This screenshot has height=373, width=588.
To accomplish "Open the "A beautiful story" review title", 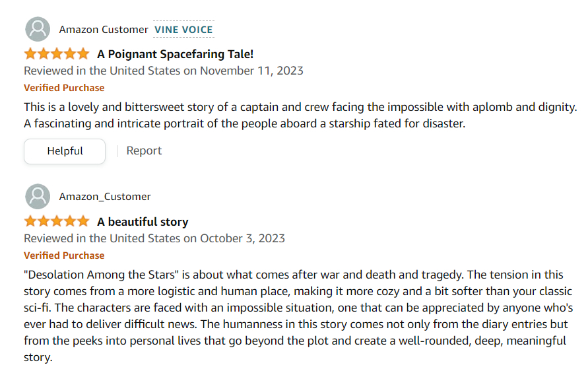I will 143,222.
